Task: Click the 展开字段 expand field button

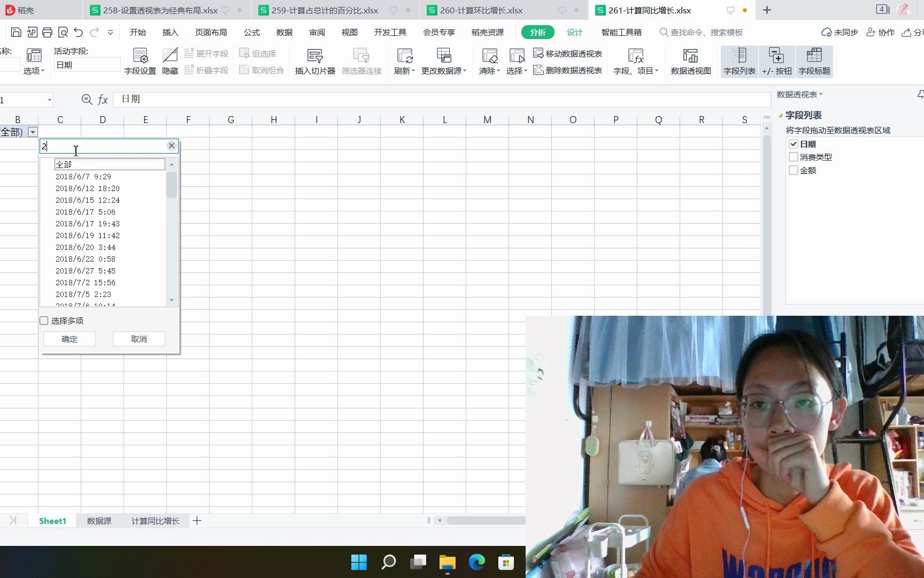Action: click(206, 54)
